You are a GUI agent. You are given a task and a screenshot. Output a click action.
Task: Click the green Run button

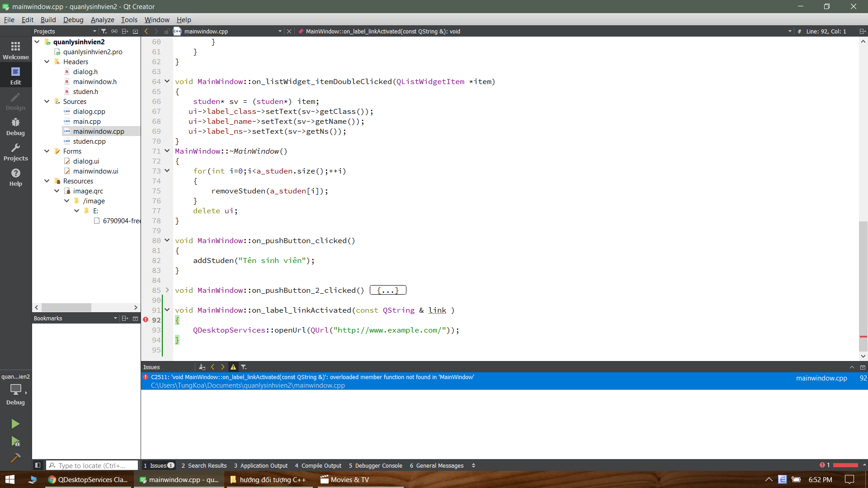(x=15, y=424)
